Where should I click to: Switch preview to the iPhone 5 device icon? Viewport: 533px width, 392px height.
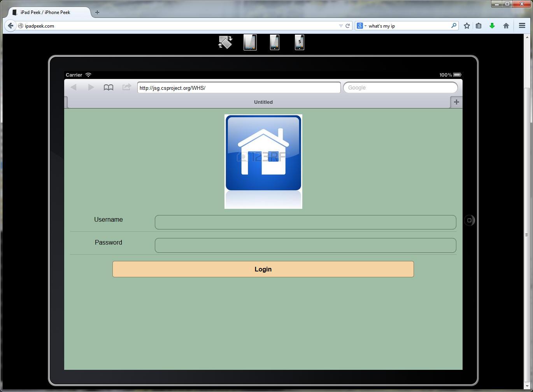(300, 42)
